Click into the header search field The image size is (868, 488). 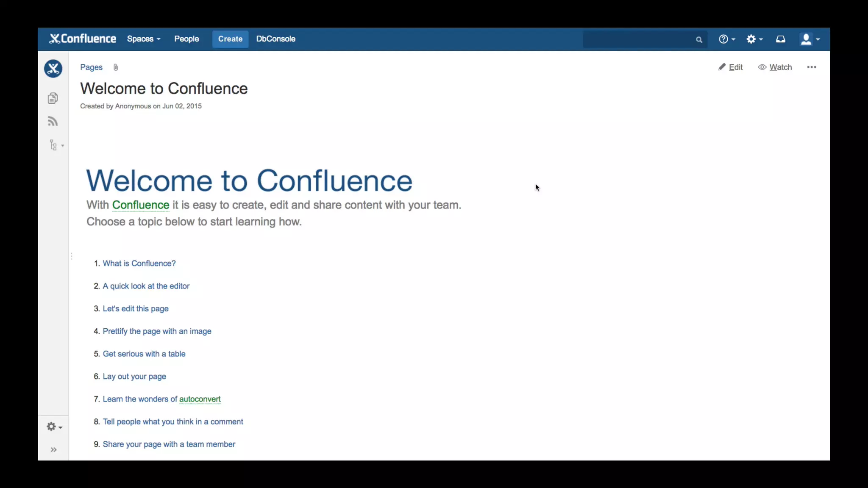coord(638,39)
